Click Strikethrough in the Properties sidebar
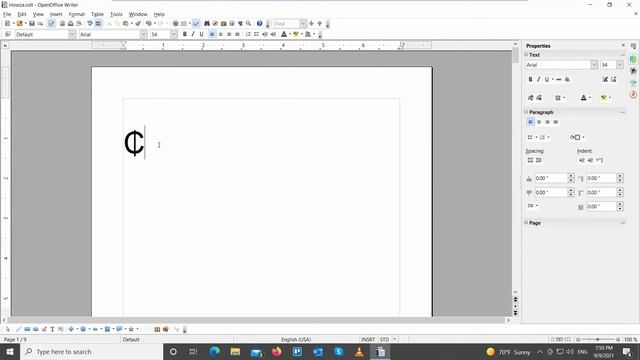 (x=559, y=80)
